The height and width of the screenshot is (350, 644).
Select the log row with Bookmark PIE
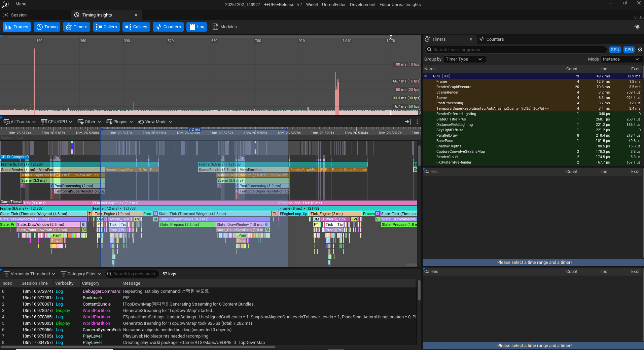(209, 298)
